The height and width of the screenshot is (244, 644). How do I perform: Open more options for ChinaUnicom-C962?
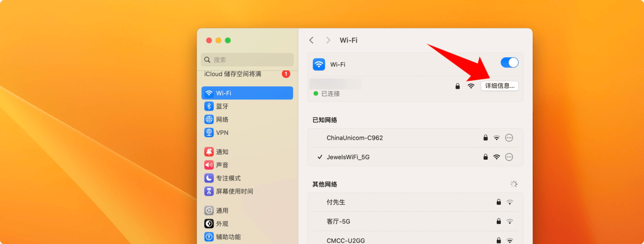pos(509,138)
